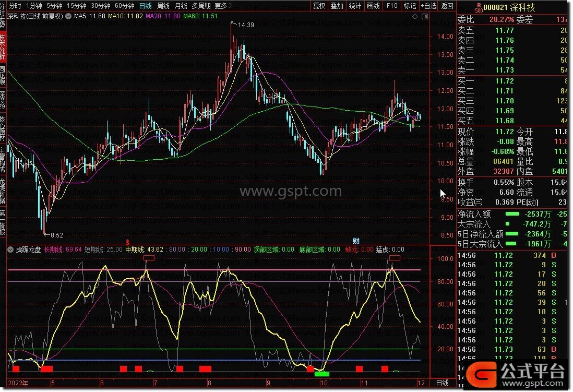Open the 分时走势 sidebar tab
Viewport: 573px width, 392px height.
pos(3,15)
